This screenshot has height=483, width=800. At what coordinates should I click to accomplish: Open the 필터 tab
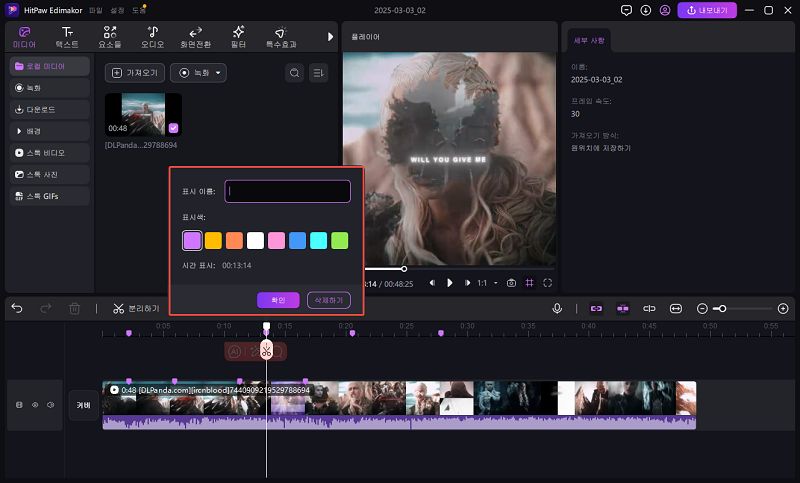click(x=238, y=37)
